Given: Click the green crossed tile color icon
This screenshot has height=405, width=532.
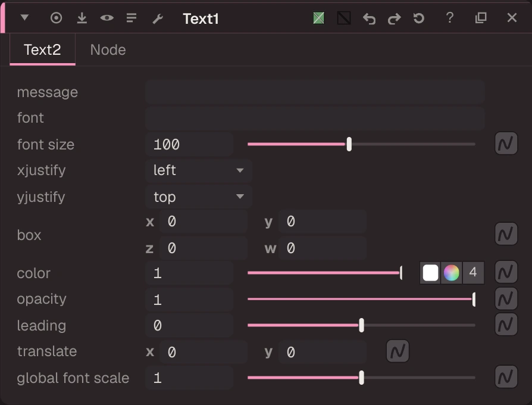Looking at the screenshot, I should click(x=318, y=18).
